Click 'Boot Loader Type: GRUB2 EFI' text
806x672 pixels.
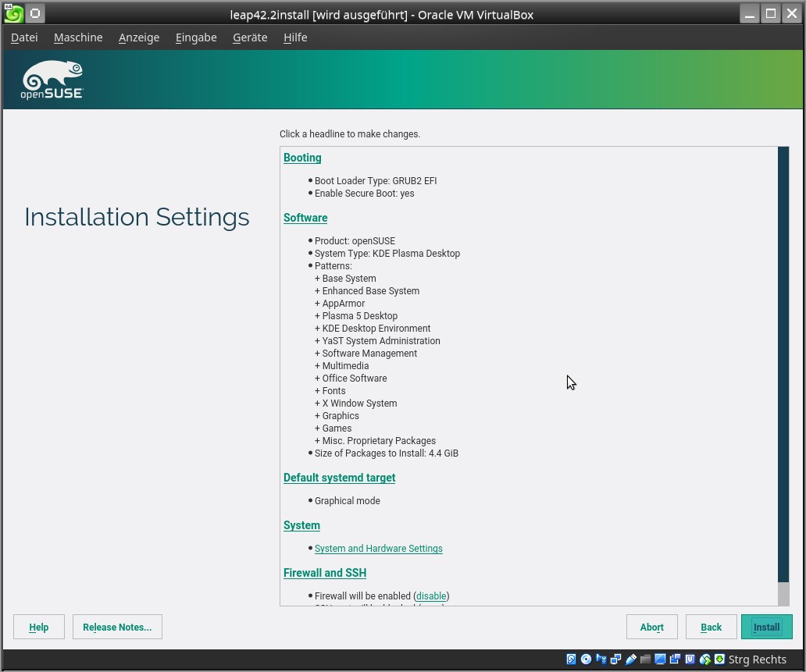click(376, 181)
